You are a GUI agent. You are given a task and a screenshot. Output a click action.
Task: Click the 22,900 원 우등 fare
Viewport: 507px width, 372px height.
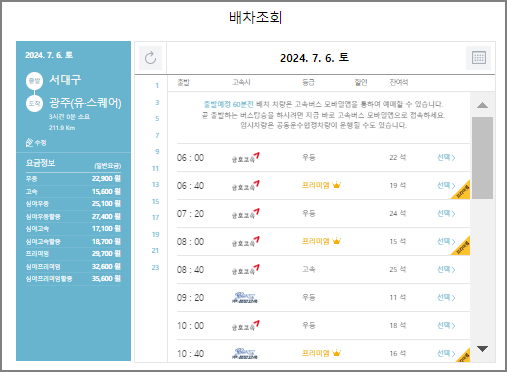(x=106, y=179)
